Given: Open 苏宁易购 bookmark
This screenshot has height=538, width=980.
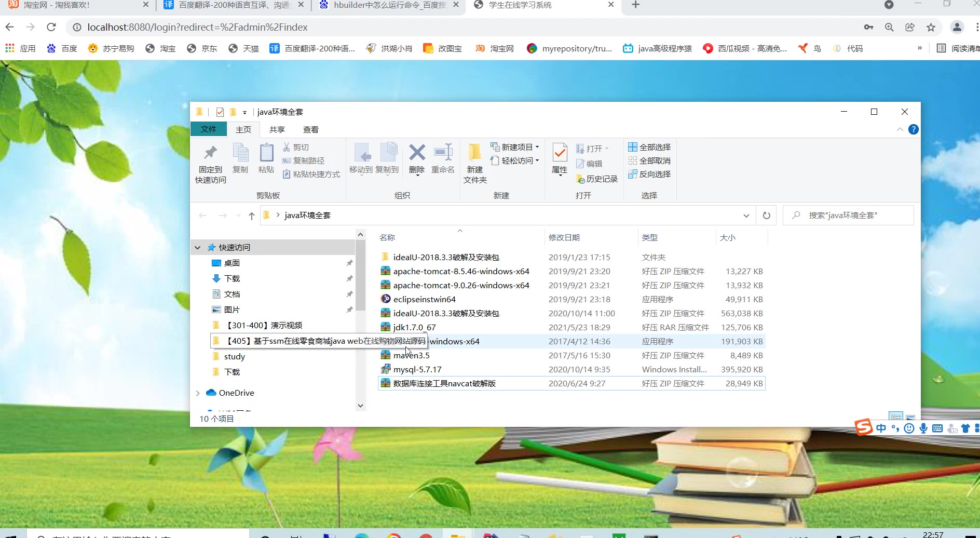Looking at the screenshot, I should tap(111, 48).
